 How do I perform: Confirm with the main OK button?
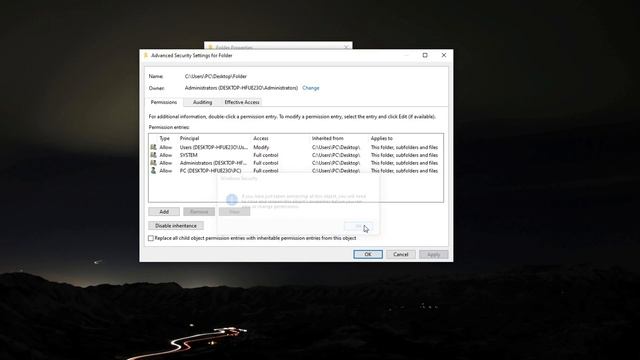[x=368, y=254]
